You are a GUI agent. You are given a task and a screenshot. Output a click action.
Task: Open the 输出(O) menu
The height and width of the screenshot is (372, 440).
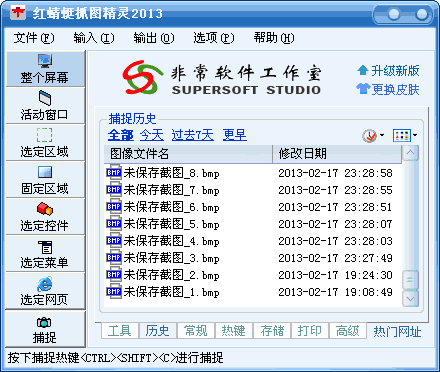(154, 38)
